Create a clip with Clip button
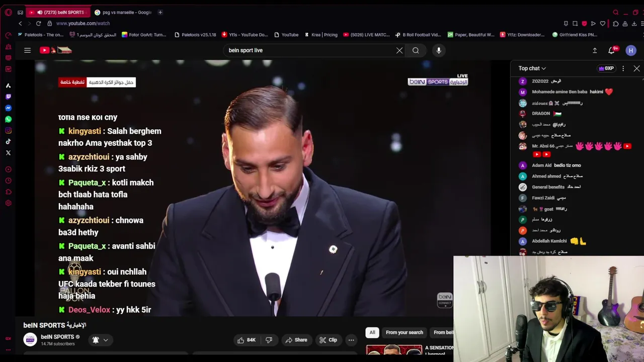 (328, 340)
